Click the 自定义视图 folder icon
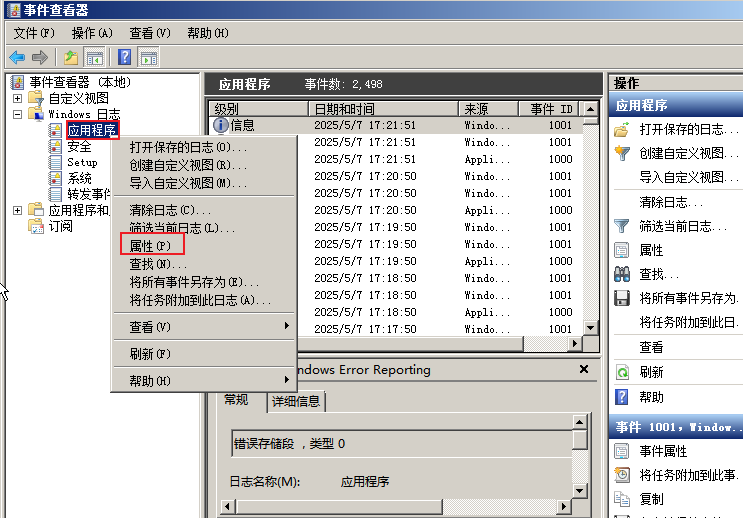The height and width of the screenshot is (518, 743). tap(36, 98)
